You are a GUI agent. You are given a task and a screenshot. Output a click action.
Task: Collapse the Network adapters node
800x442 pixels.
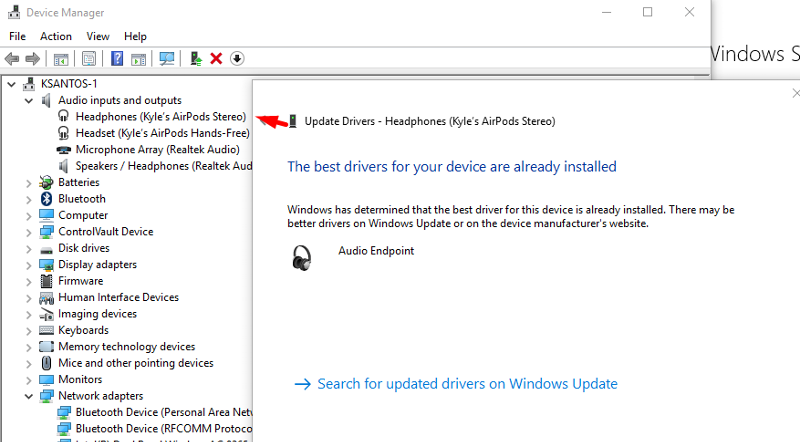[29, 397]
